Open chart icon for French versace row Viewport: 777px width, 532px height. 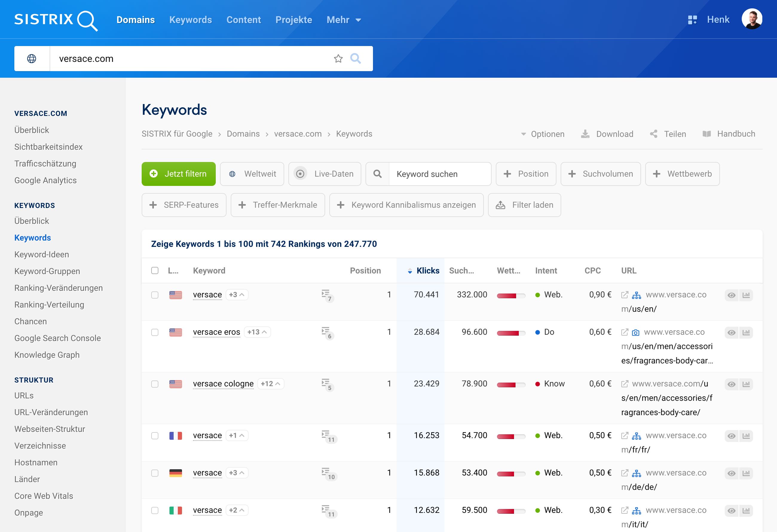tap(746, 436)
